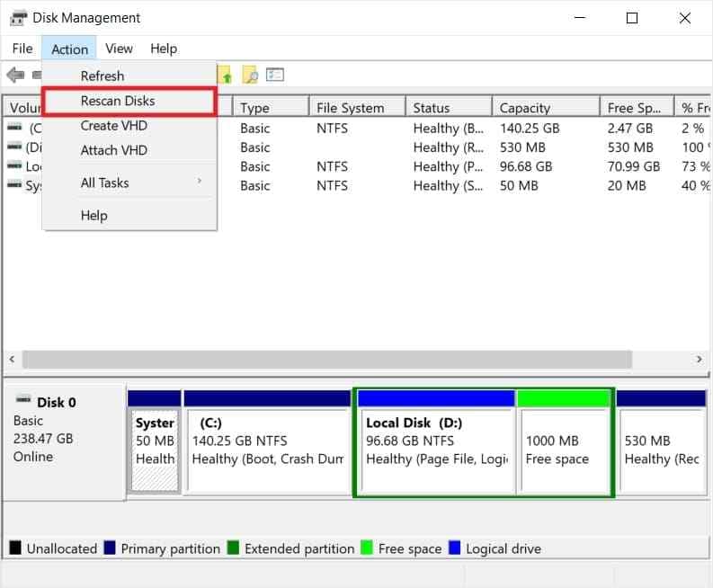Click the Healthy (R... status cell
Screen dimensions: 713x588
(x=449, y=147)
